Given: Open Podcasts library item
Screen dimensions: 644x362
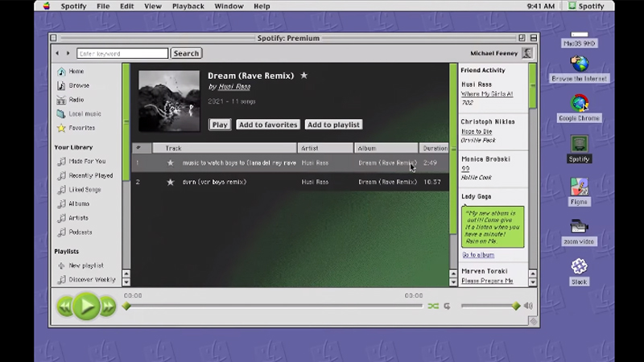Looking at the screenshot, I should (x=75, y=232).
